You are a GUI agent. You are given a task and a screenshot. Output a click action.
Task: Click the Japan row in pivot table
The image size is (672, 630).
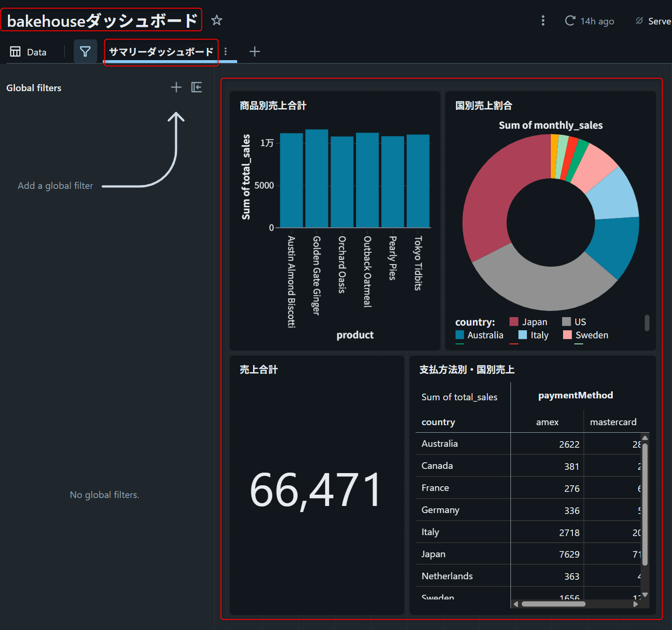pos(433,554)
